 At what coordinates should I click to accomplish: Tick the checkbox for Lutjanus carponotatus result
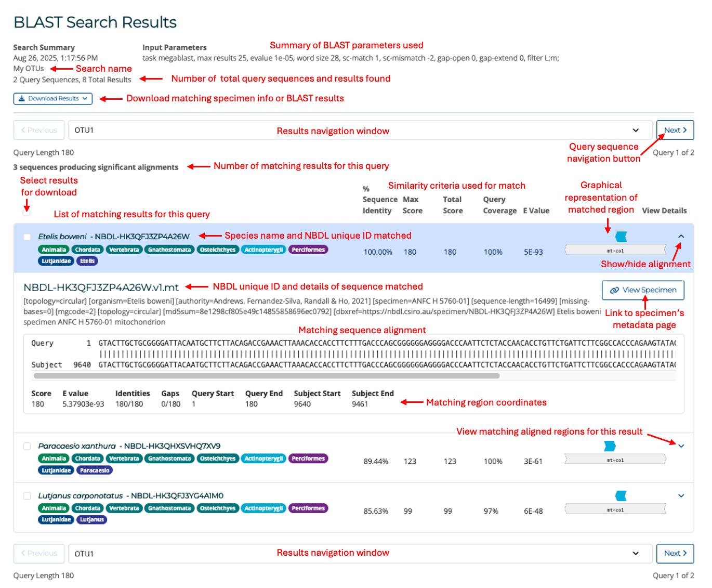tap(27, 496)
